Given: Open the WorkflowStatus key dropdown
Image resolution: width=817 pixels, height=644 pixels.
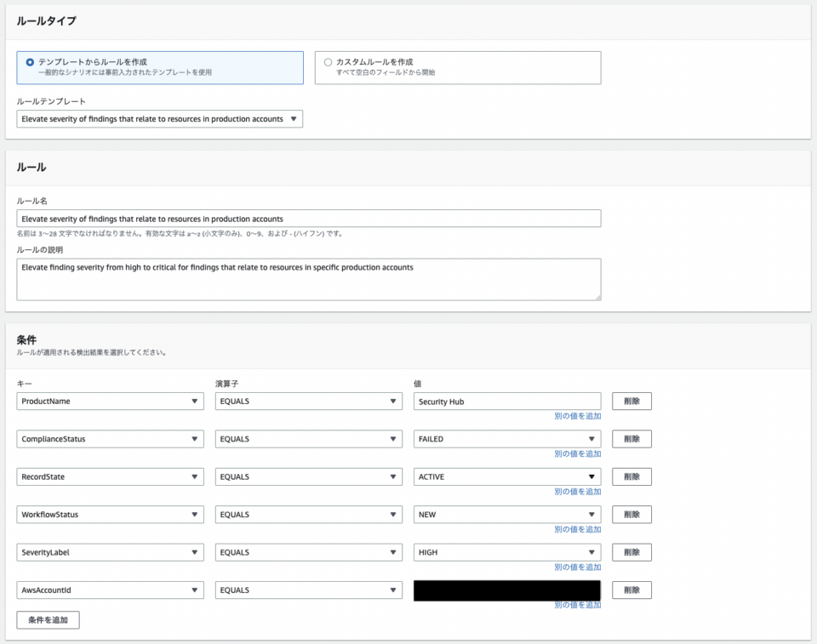Looking at the screenshot, I should (x=110, y=514).
